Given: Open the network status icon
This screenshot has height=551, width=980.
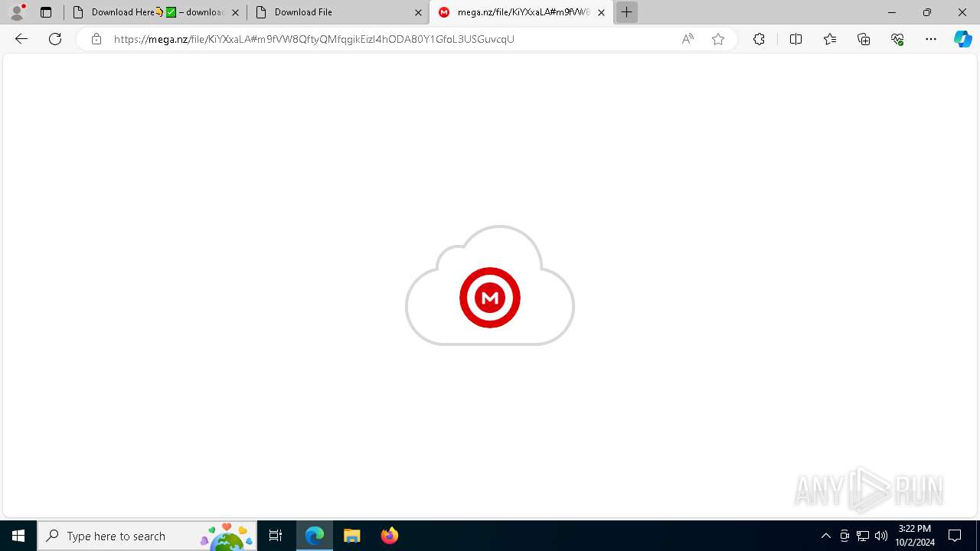Looking at the screenshot, I should click(x=863, y=536).
